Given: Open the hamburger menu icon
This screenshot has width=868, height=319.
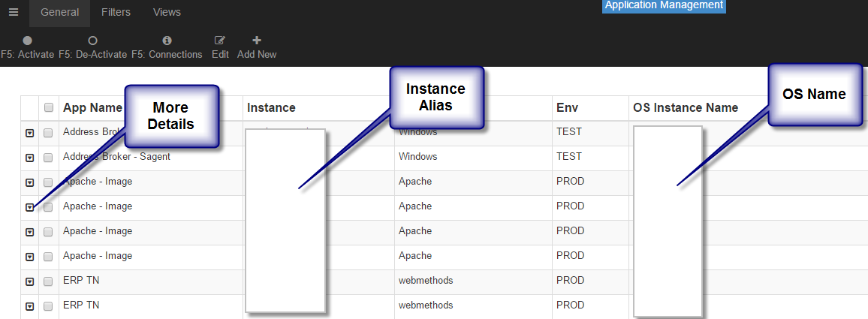Looking at the screenshot, I should click(13, 13).
